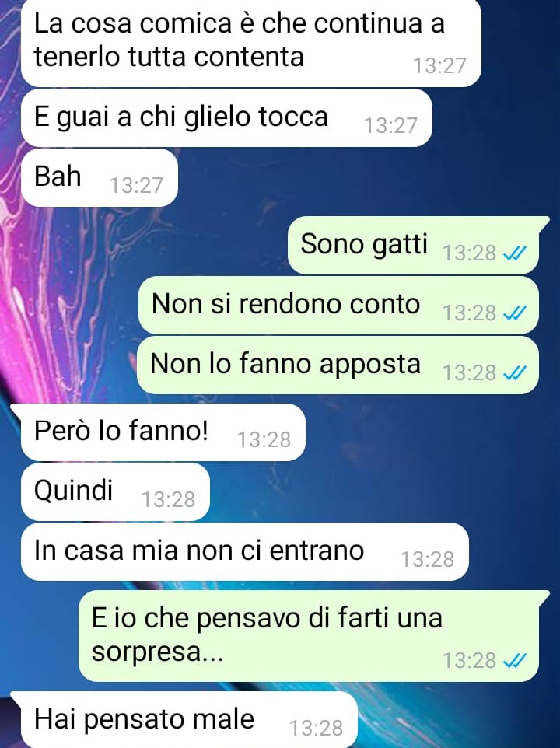Tap the blue ticks on 'Non lo fanno apposta'

coord(515,372)
